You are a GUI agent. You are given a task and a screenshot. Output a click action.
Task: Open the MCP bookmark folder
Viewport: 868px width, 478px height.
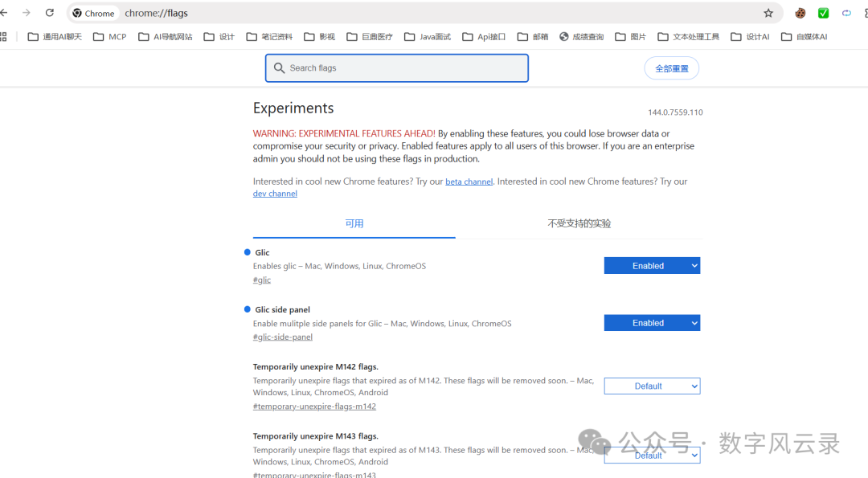(x=109, y=36)
